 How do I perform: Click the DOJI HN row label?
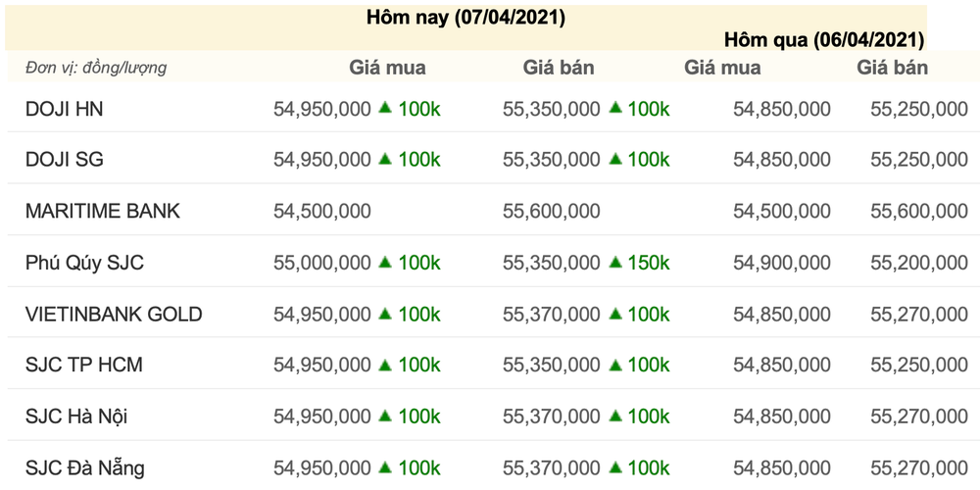(65, 109)
